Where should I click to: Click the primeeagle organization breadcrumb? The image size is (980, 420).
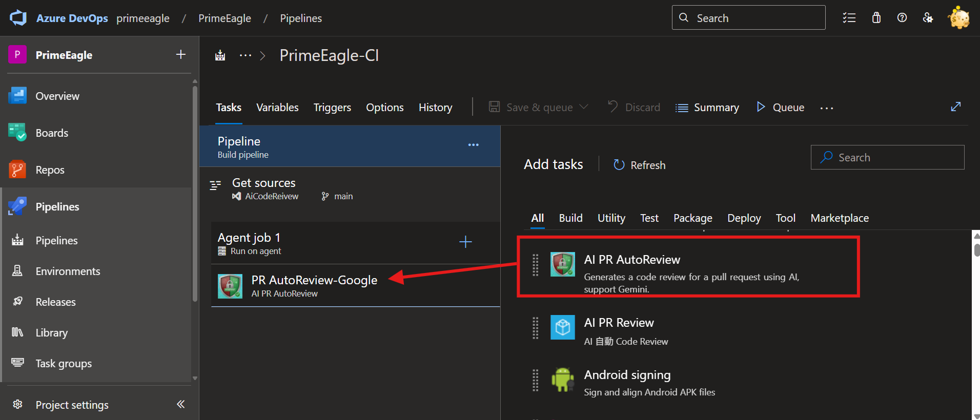(143, 18)
